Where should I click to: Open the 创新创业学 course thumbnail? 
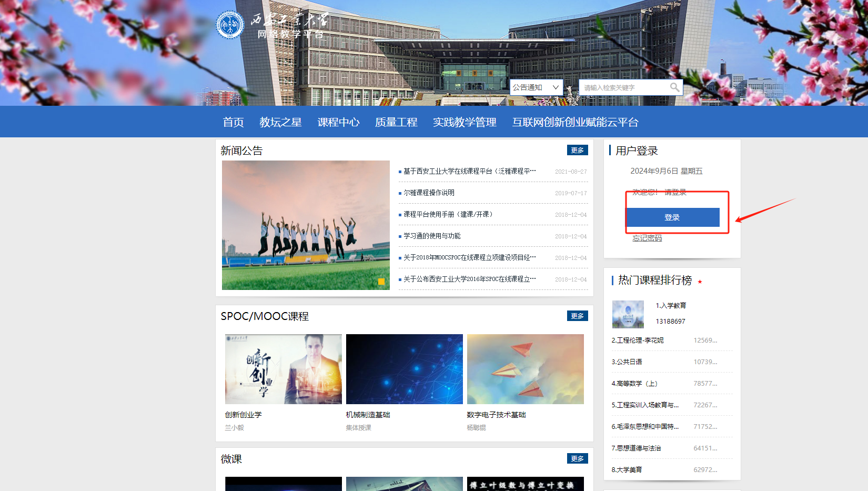pyautogui.click(x=284, y=369)
